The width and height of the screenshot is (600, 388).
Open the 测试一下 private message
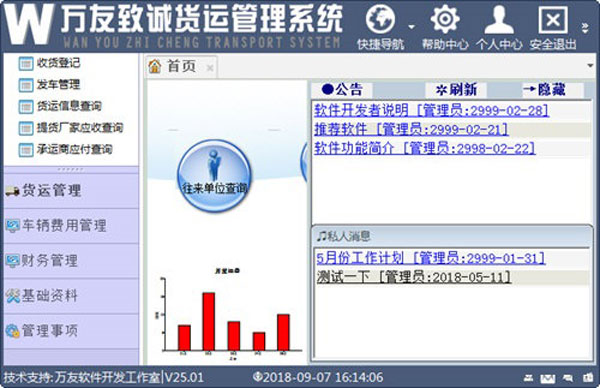click(414, 277)
